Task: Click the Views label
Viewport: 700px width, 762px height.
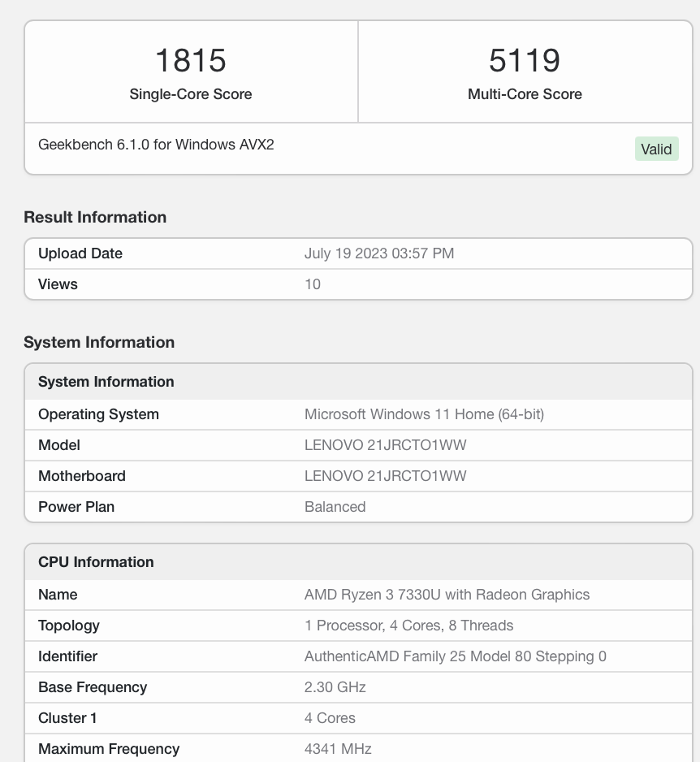Action: tap(58, 284)
